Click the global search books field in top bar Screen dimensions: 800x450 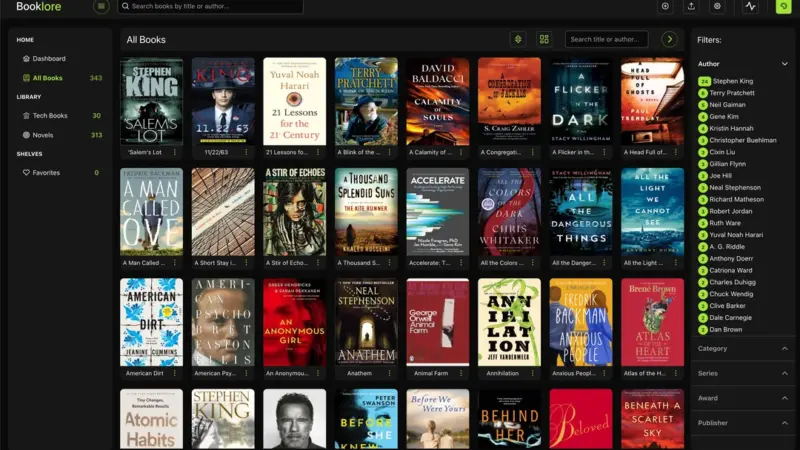point(211,6)
